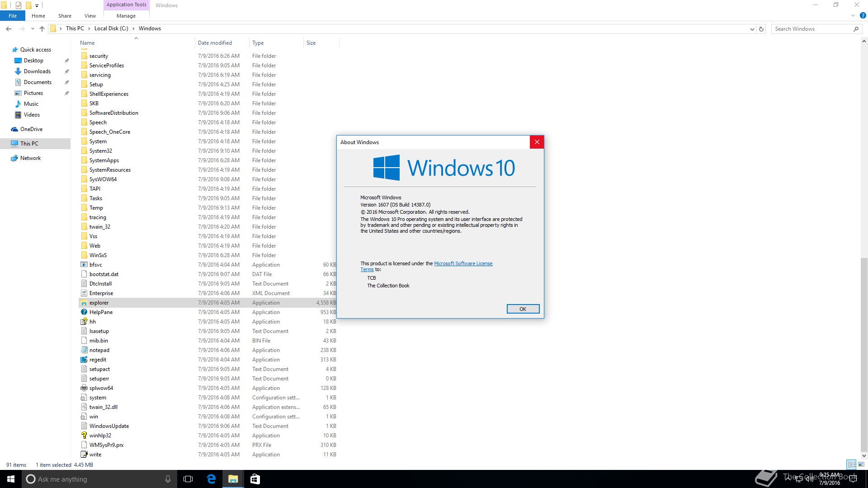Image resolution: width=868 pixels, height=488 pixels.
Task: Click the Back navigation arrow
Action: 9,29
